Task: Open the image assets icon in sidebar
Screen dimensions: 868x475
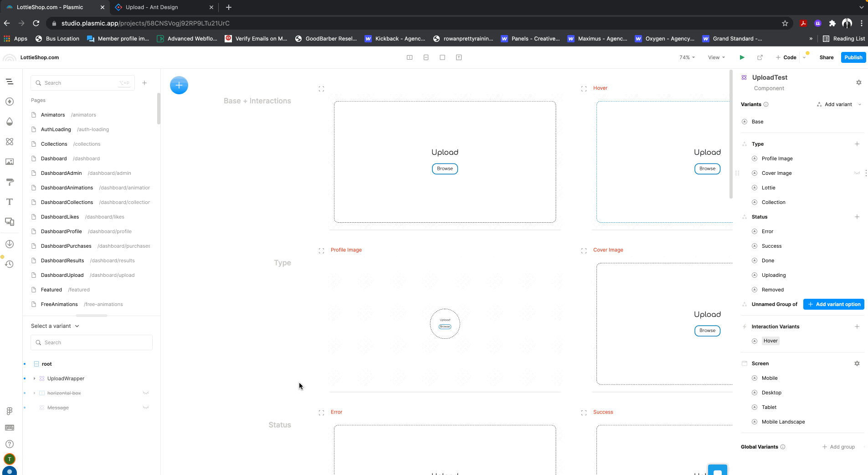Action: [x=10, y=162]
